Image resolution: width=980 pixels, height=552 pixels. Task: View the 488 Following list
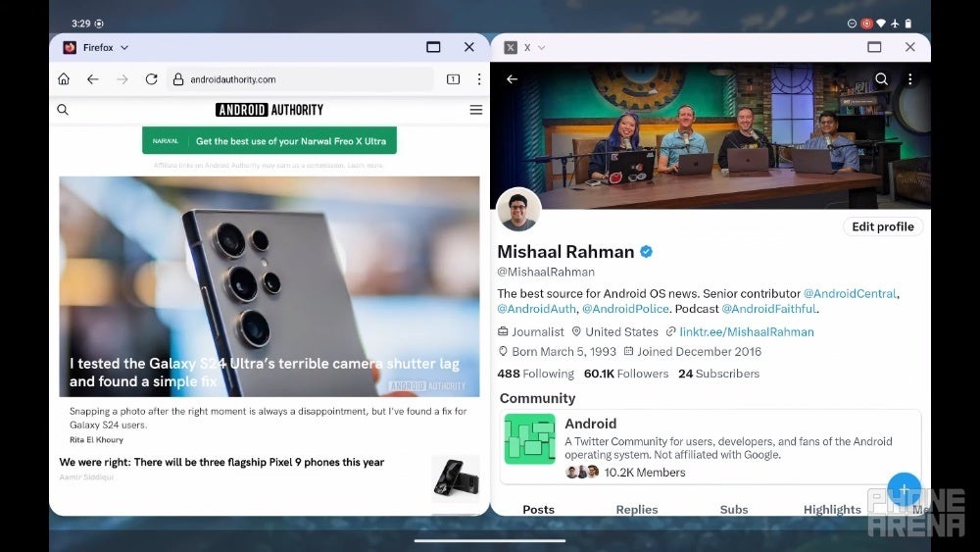[x=536, y=374]
